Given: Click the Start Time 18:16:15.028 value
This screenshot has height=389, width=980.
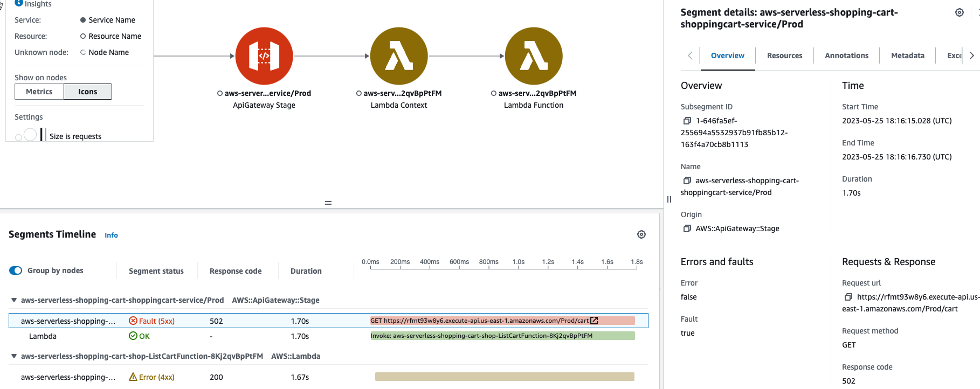Looking at the screenshot, I should click(x=897, y=121).
